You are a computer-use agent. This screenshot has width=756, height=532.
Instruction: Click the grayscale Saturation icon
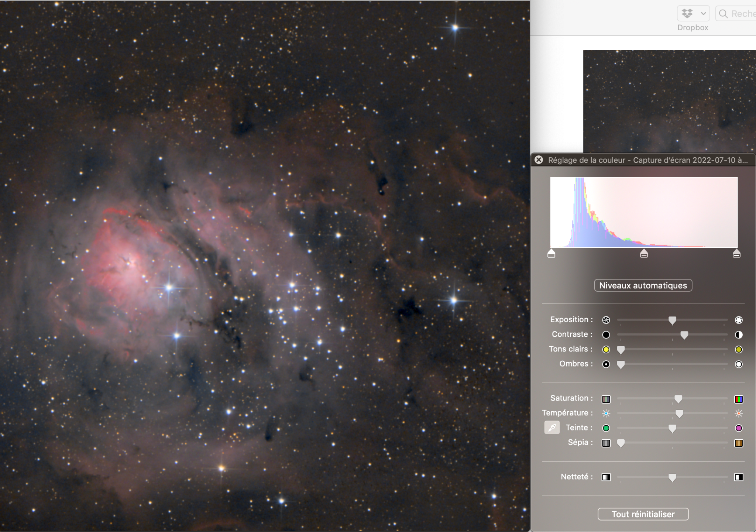[x=606, y=399]
